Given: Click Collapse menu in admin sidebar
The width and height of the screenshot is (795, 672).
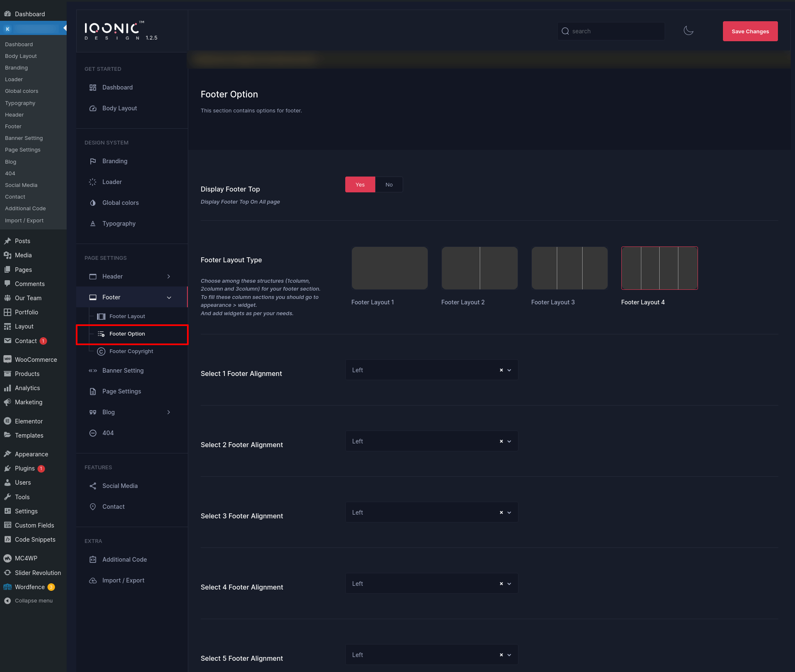Looking at the screenshot, I should click(x=33, y=601).
